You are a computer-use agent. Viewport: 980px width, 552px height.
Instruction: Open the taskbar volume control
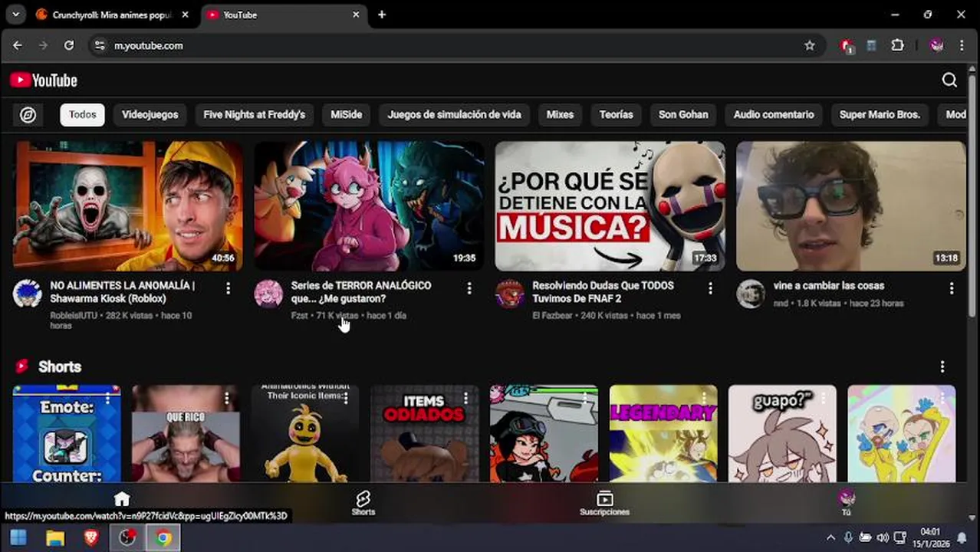[x=883, y=538]
